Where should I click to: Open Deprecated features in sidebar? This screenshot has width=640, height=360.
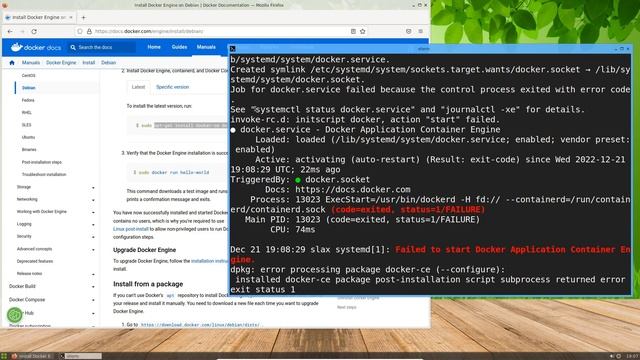click(x=35, y=261)
